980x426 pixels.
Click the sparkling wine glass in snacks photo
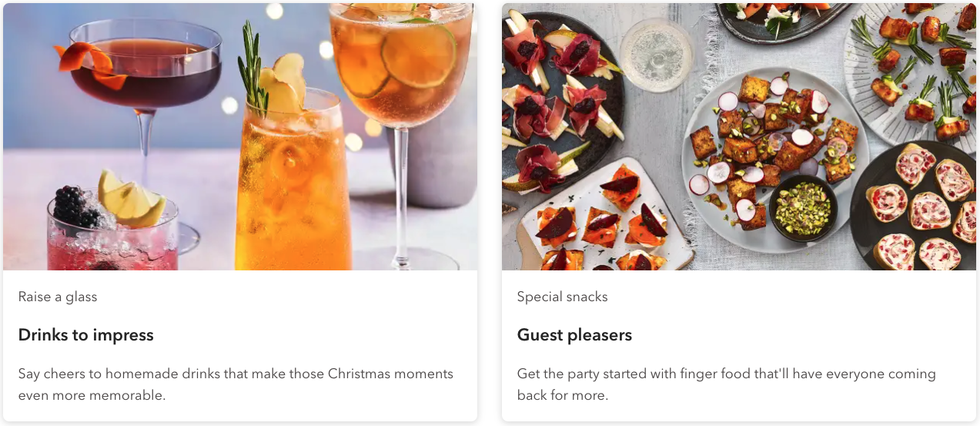click(x=657, y=55)
